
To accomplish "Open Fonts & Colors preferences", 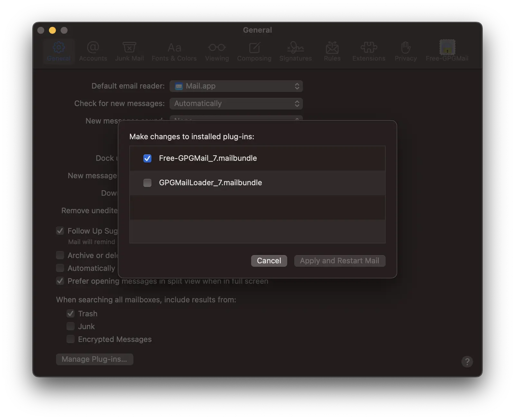I will tap(174, 51).
